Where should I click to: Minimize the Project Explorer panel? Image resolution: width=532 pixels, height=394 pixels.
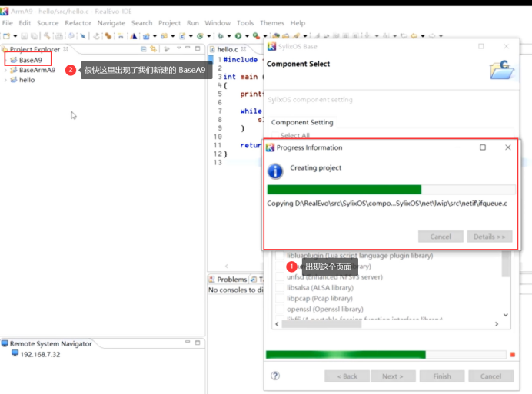(188, 48)
